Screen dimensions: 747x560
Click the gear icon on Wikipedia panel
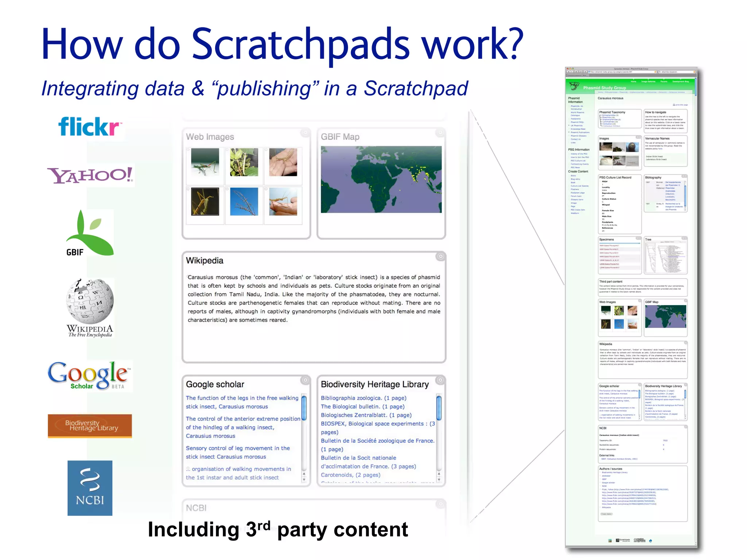(440, 256)
